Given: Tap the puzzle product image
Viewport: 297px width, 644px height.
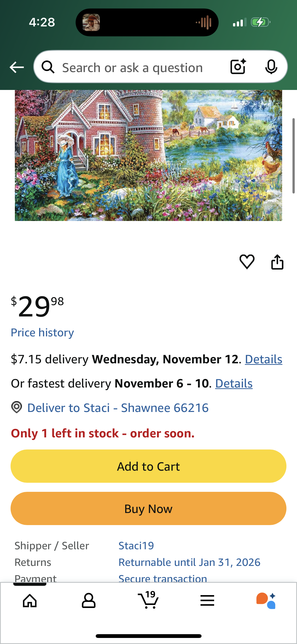Looking at the screenshot, I should tap(148, 155).
